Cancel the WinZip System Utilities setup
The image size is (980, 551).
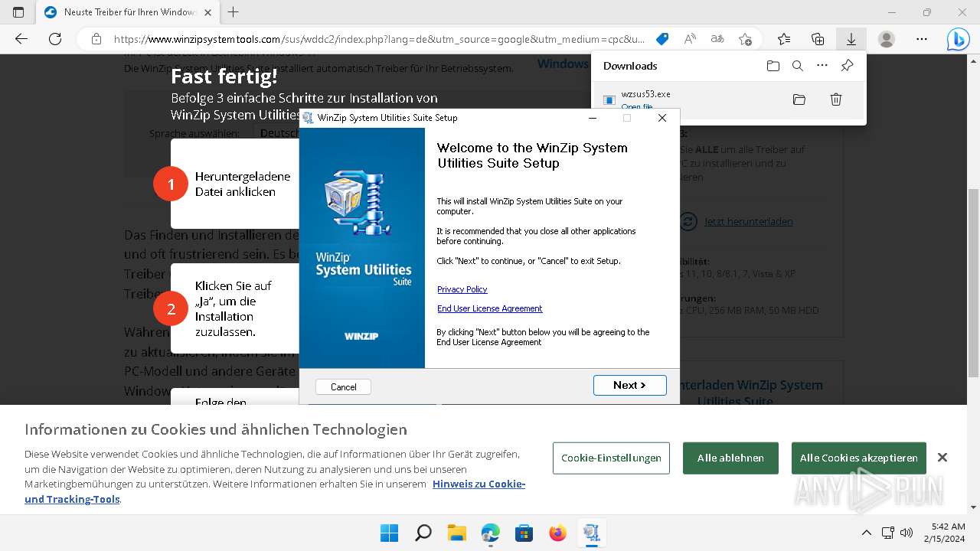pyautogui.click(x=343, y=386)
